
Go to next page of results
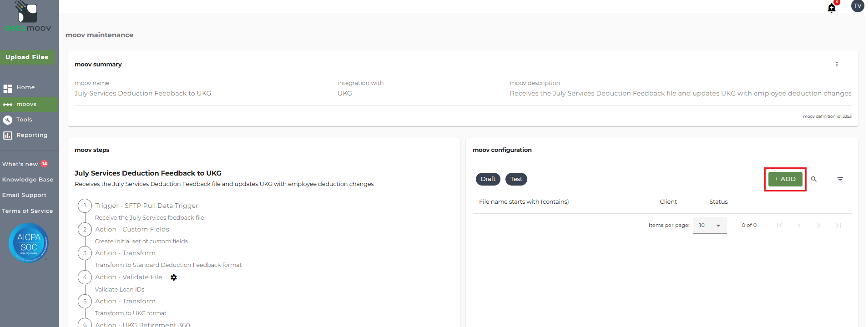[818, 225]
